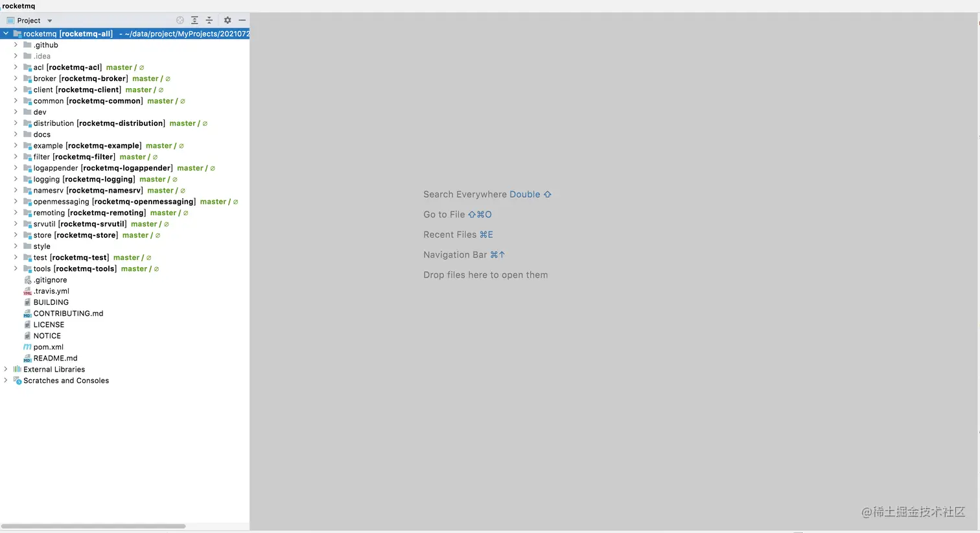Select the broker [rocketmq-broker] row text
The image size is (980, 533).
[x=81, y=78]
